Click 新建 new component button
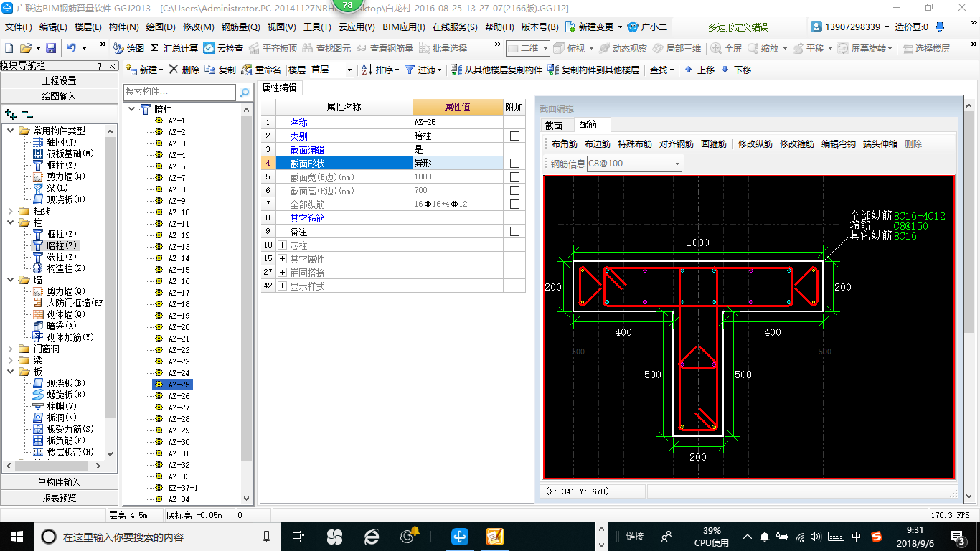 point(144,70)
